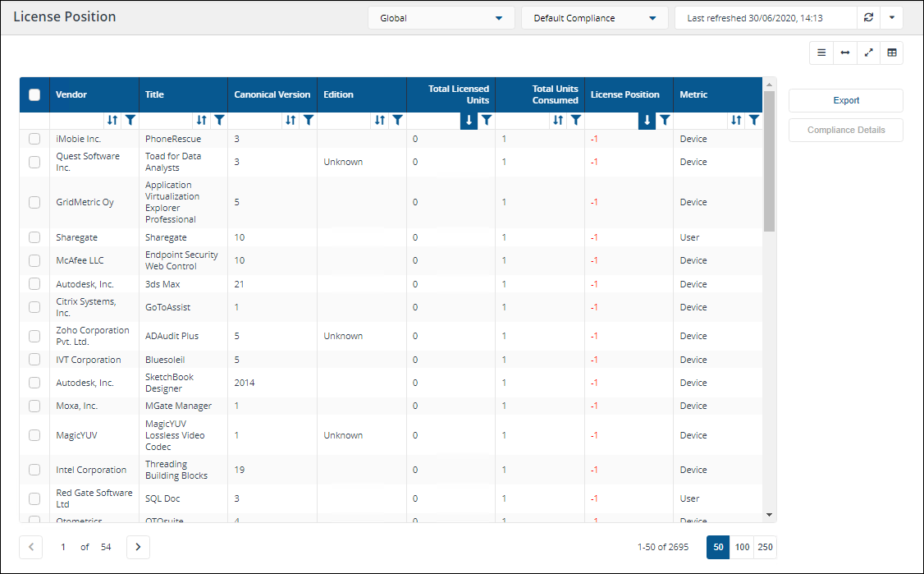Filter the Metric column with funnel icon
This screenshot has width=924, height=574.
pos(754,120)
